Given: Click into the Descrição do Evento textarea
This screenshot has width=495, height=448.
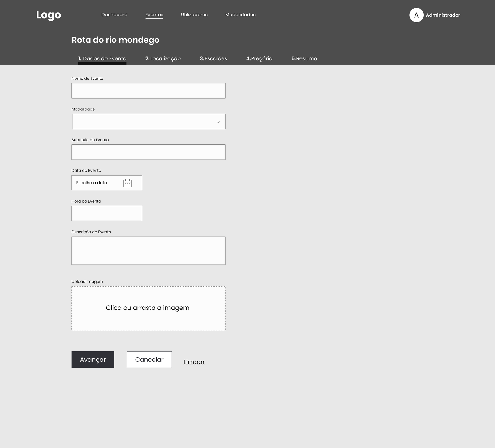Looking at the screenshot, I should point(148,251).
